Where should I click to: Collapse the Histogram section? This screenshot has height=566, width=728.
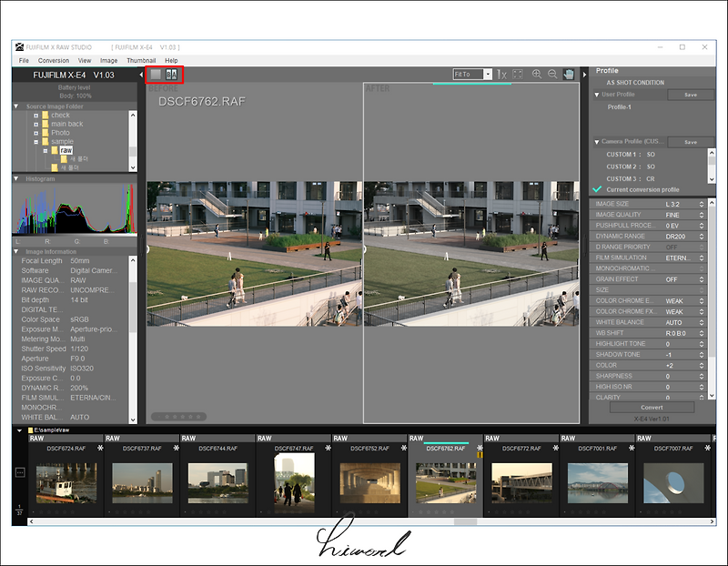point(16,178)
